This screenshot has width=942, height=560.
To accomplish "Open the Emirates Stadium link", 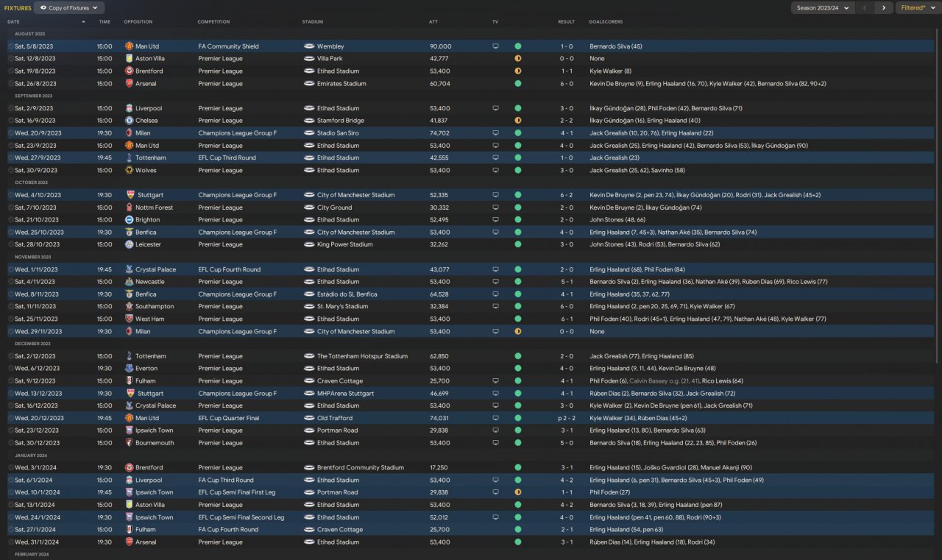I will (x=343, y=84).
